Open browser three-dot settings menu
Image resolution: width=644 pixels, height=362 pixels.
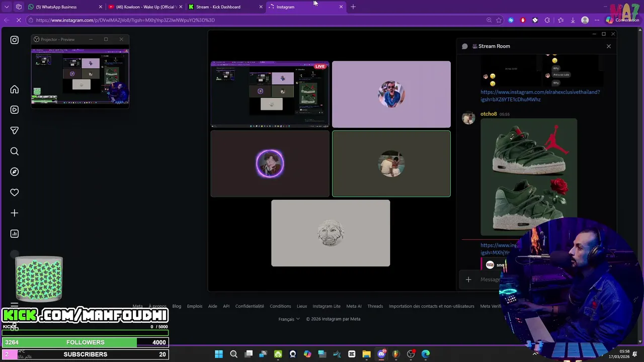pos(597,20)
